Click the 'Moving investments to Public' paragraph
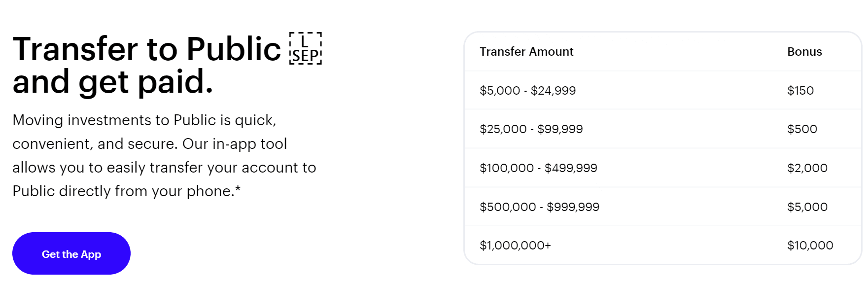 (x=164, y=155)
